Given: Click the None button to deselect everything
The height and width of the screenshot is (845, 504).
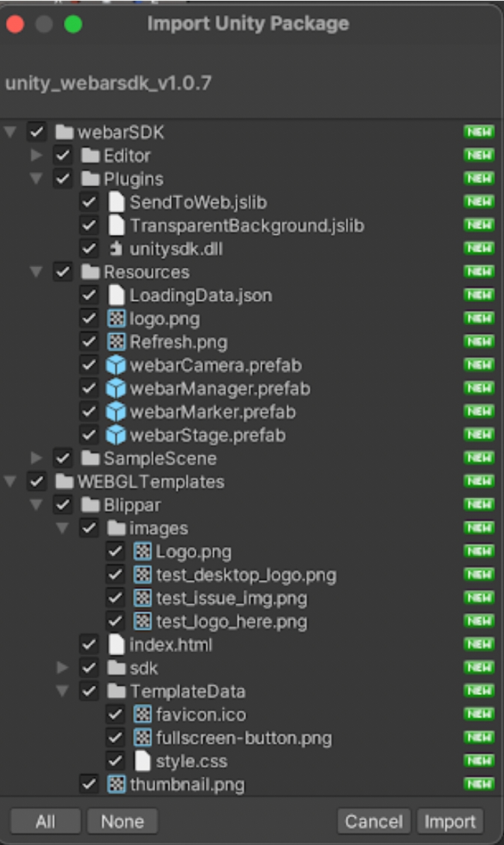Looking at the screenshot, I should point(121,821).
